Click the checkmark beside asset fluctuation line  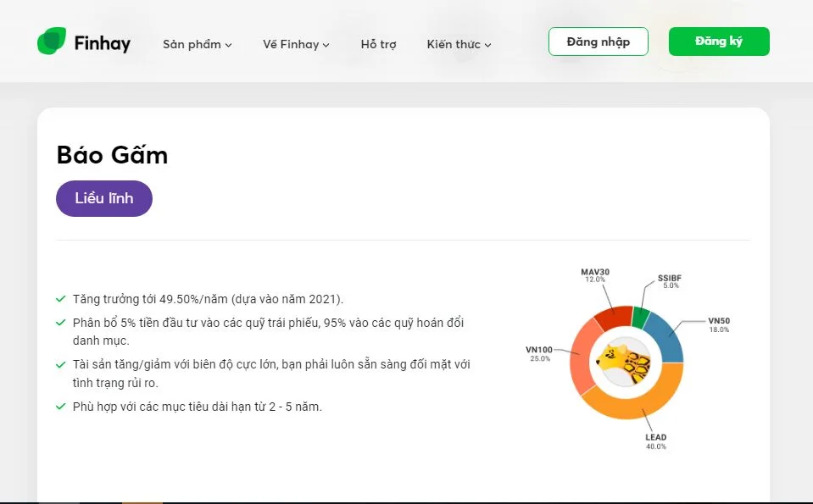[x=61, y=365]
